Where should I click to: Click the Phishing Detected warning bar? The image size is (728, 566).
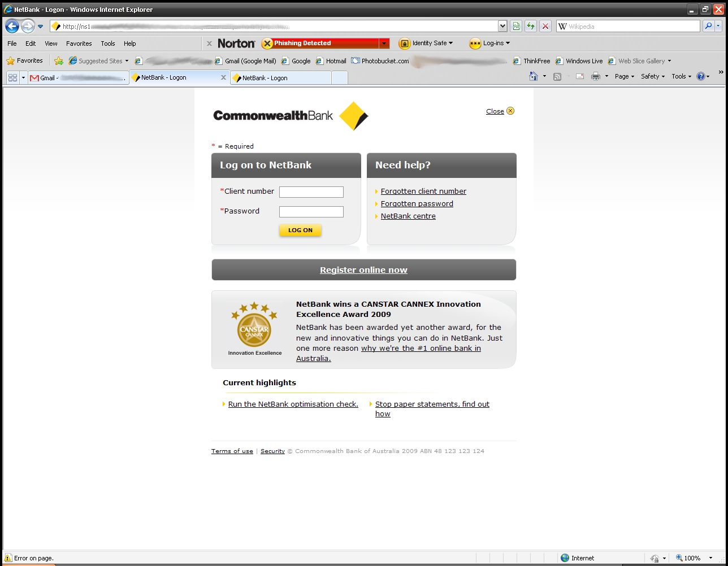(x=320, y=43)
